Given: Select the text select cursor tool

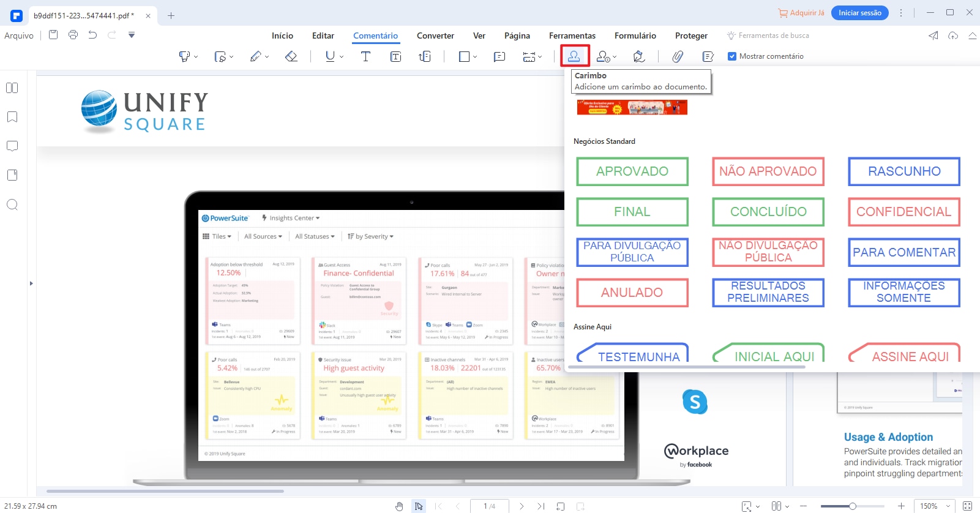Looking at the screenshot, I should pyautogui.click(x=419, y=506).
